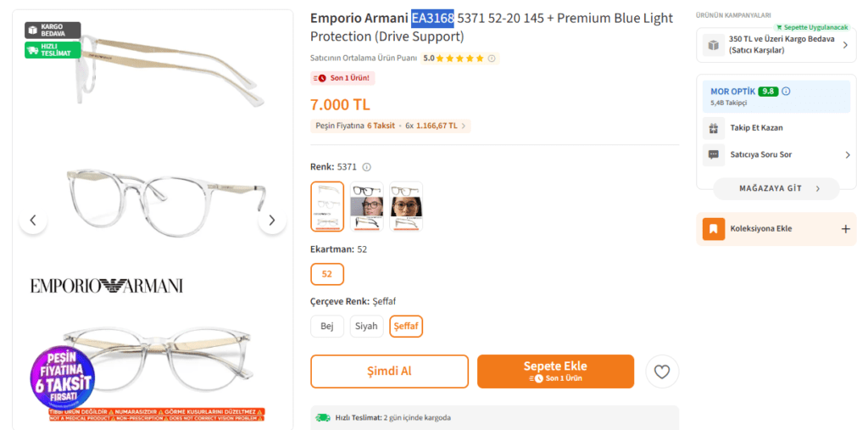Image resolution: width=868 pixels, height=430 pixels.
Task: Go to the store via Mağazaya Git
Action: point(776,188)
